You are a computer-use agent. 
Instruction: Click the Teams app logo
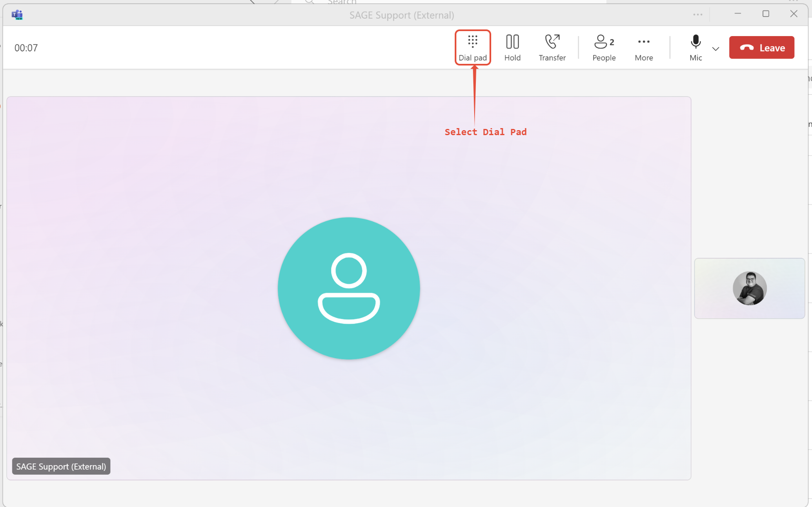point(17,15)
